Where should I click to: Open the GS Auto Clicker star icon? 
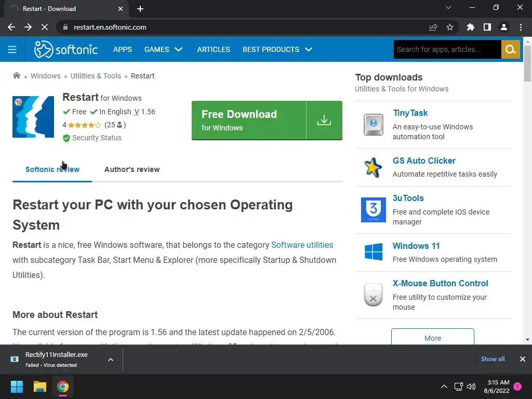373,167
